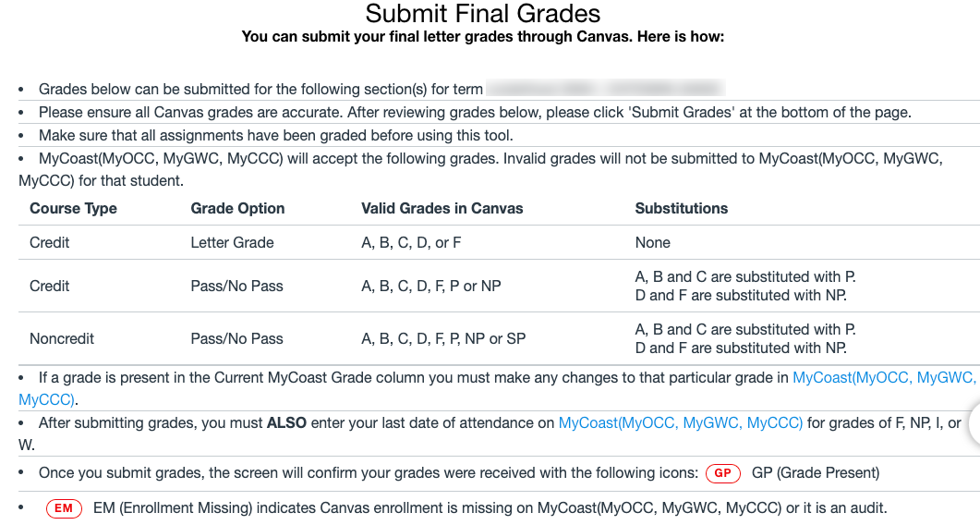Open MyCoast link in Current MyCoast Grade note

click(x=883, y=377)
